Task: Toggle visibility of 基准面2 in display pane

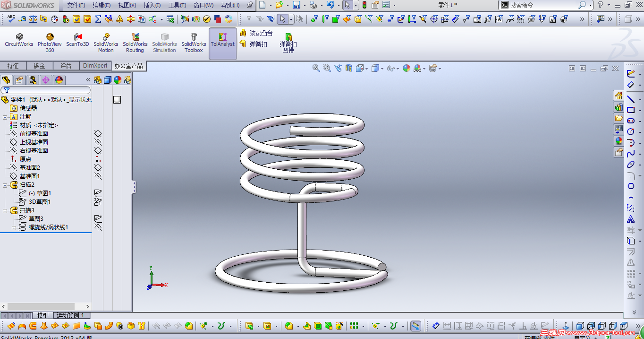Action: tap(98, 168)
